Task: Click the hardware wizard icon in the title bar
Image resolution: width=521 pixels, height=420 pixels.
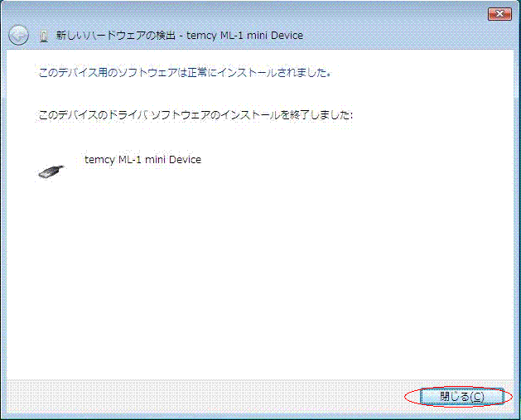Action: coord(44,36)
